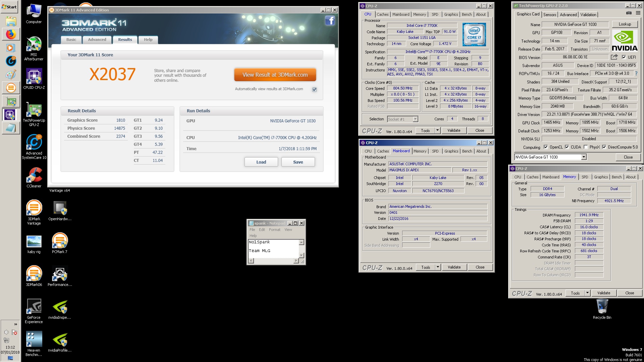Viewport: 644px width, 362px height.
Task: Click the Lookup button in GPU-Z
Action: [625, 24]
